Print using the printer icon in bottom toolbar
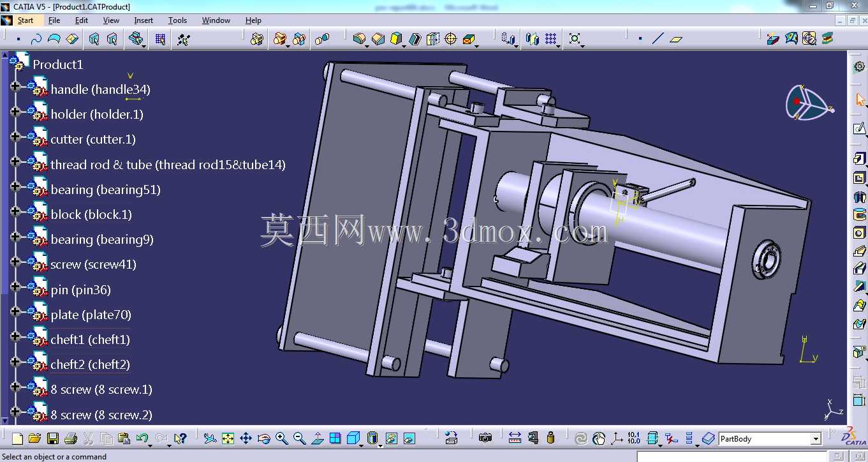 pos(71,438)
